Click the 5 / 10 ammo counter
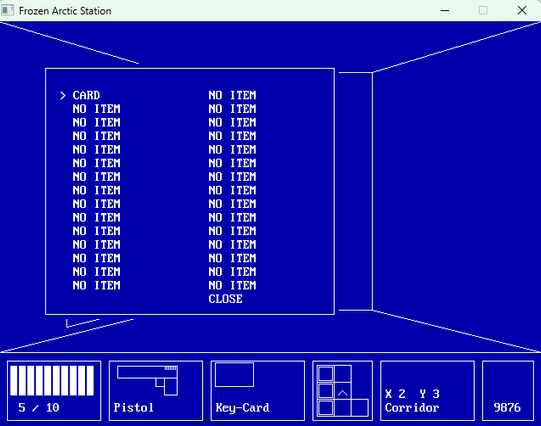 point(39,408)
